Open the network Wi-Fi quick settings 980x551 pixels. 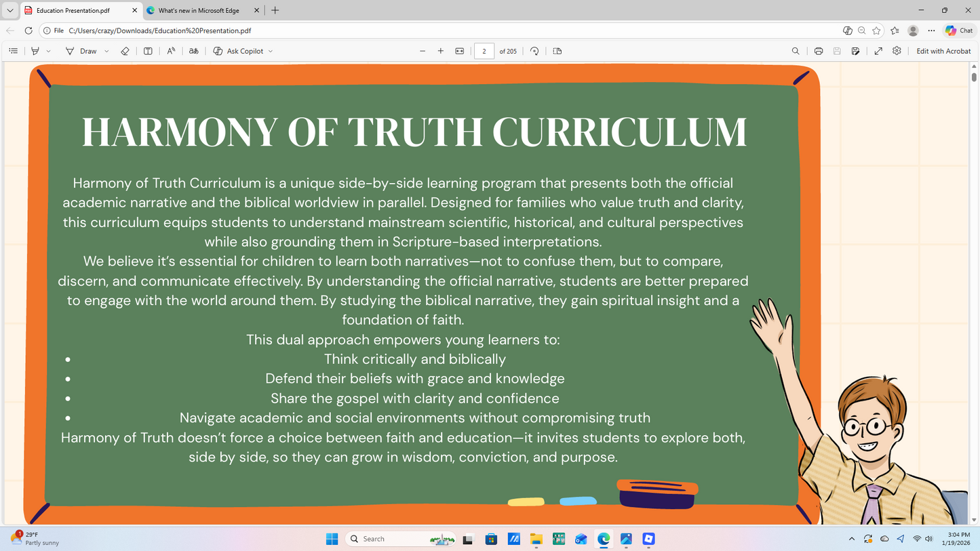[917, 539]
